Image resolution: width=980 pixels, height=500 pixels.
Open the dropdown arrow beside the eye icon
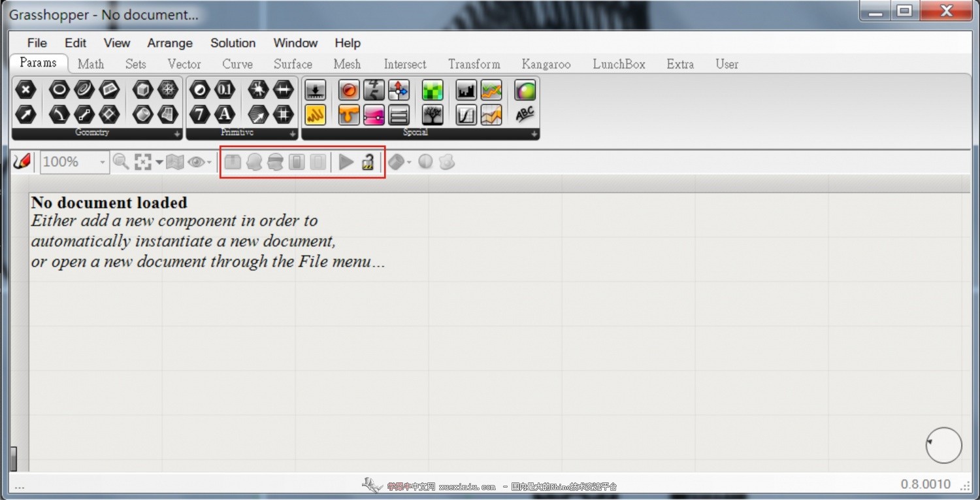click(209, 163)
